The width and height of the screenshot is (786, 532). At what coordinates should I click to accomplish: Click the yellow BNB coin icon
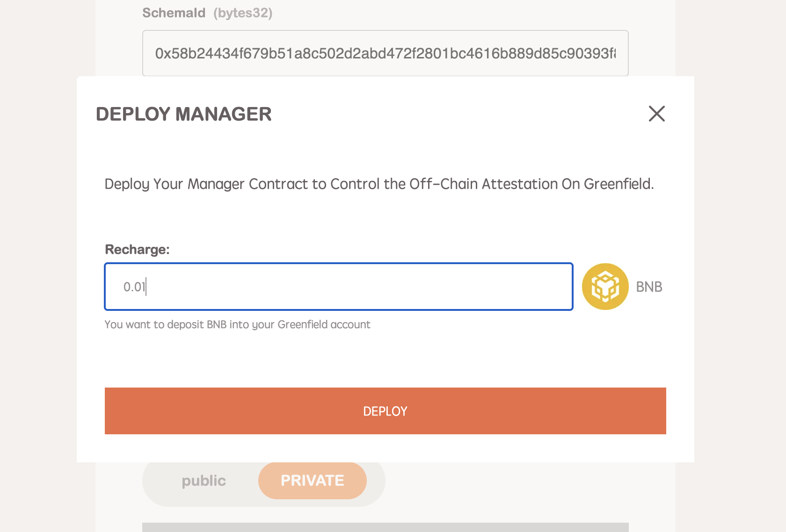(605, 287)
